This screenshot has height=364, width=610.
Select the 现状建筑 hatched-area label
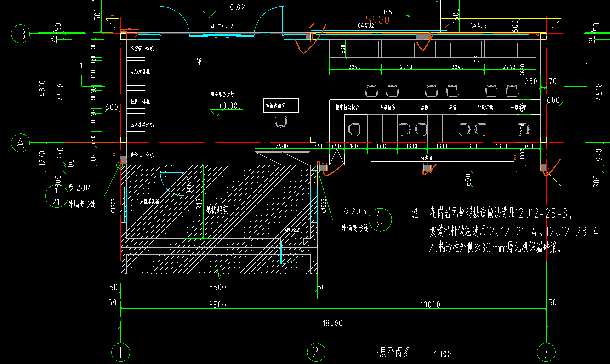click(x=217, y=210)
